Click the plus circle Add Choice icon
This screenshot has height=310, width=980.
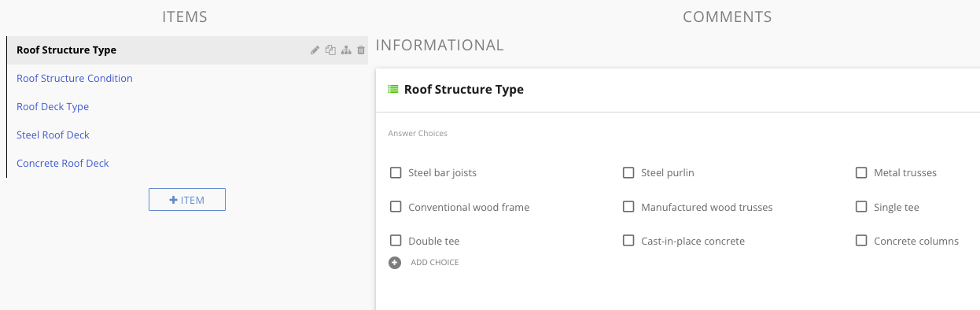(395, 263)
